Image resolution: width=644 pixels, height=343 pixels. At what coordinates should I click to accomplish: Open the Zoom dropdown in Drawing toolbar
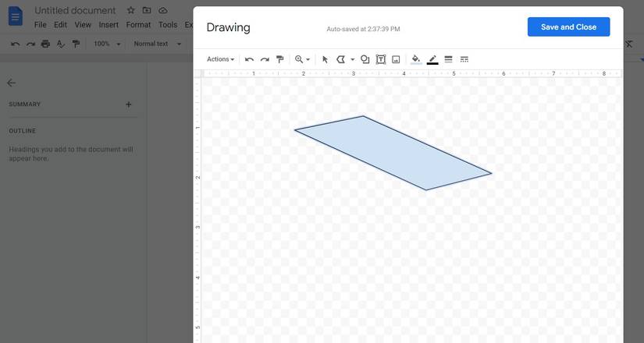[302, 59]
